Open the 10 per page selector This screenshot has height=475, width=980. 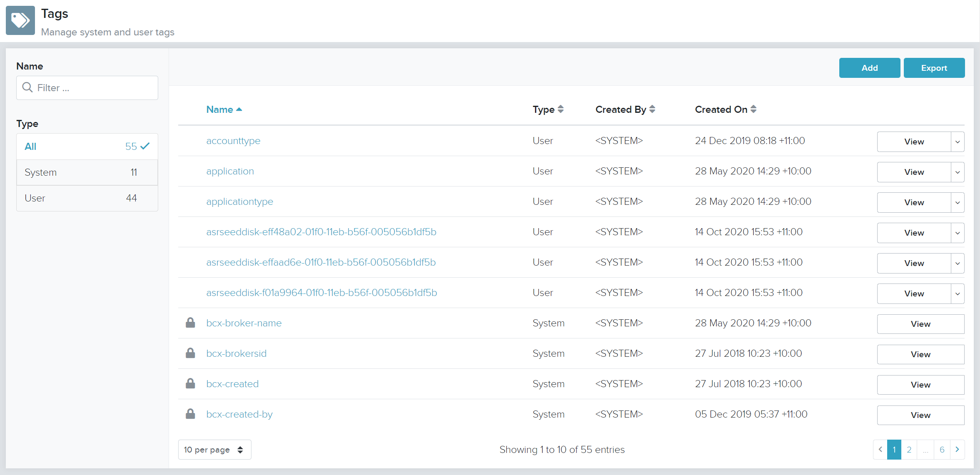pos(214,450)
